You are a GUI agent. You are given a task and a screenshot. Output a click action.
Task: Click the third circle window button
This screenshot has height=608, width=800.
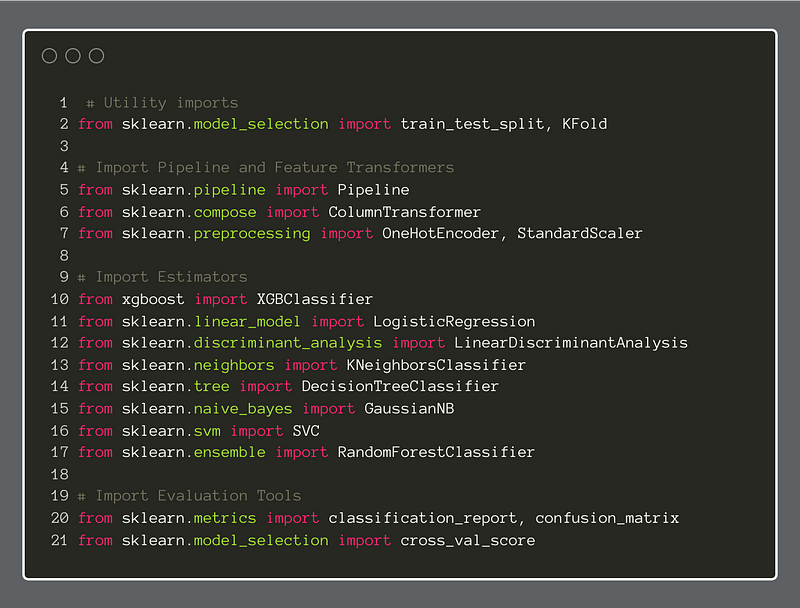point(96,56)
